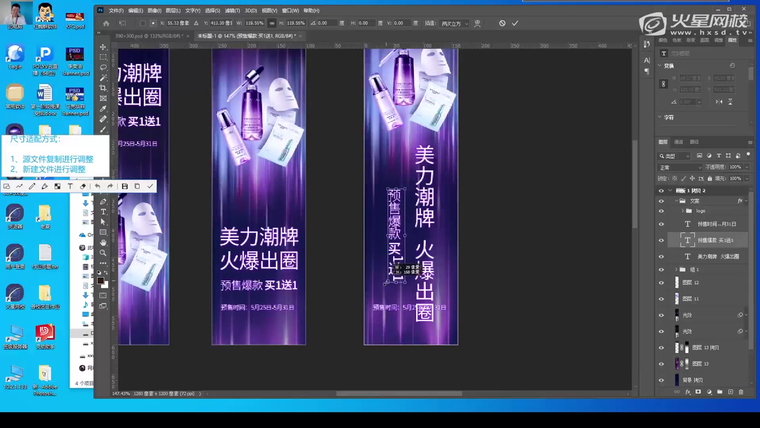Click the save icon in annotation toolbar
This screenshot has width=760, height=428.
click(124, 186)
